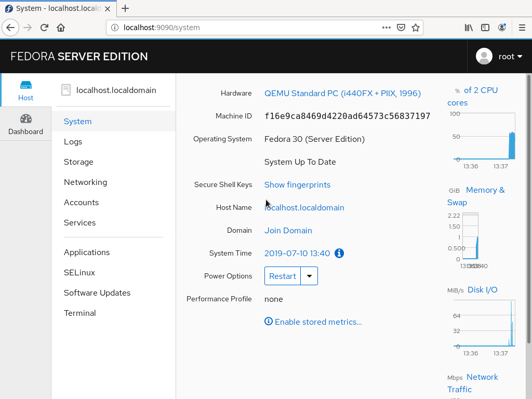Save page to Pocket
This screenshot has height=399, width=532.
(x=401, y=28)
